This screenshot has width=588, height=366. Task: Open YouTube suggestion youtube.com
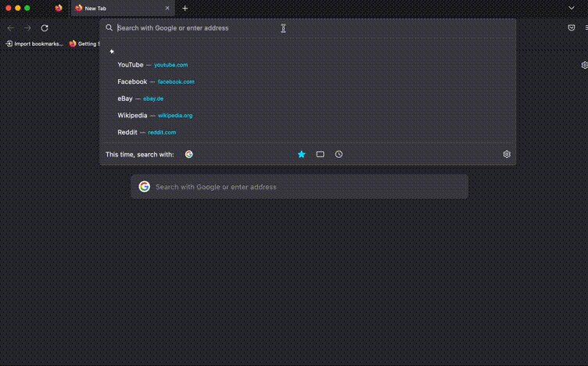click(x=307, y=65)
